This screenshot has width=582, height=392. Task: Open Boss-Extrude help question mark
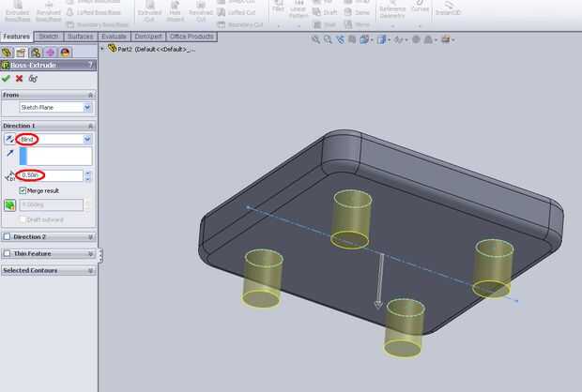tap(90, 65)
